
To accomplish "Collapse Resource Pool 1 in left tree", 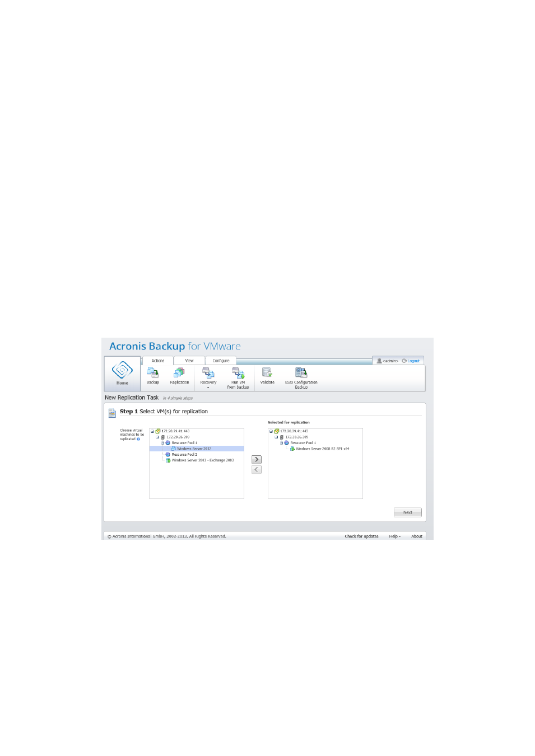I will click(x=162, y=443).
